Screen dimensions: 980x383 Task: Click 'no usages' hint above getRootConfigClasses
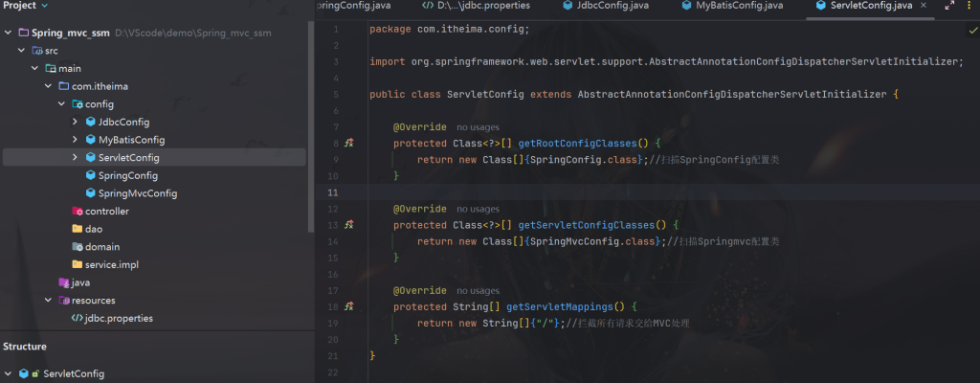(x=478, y=127)
